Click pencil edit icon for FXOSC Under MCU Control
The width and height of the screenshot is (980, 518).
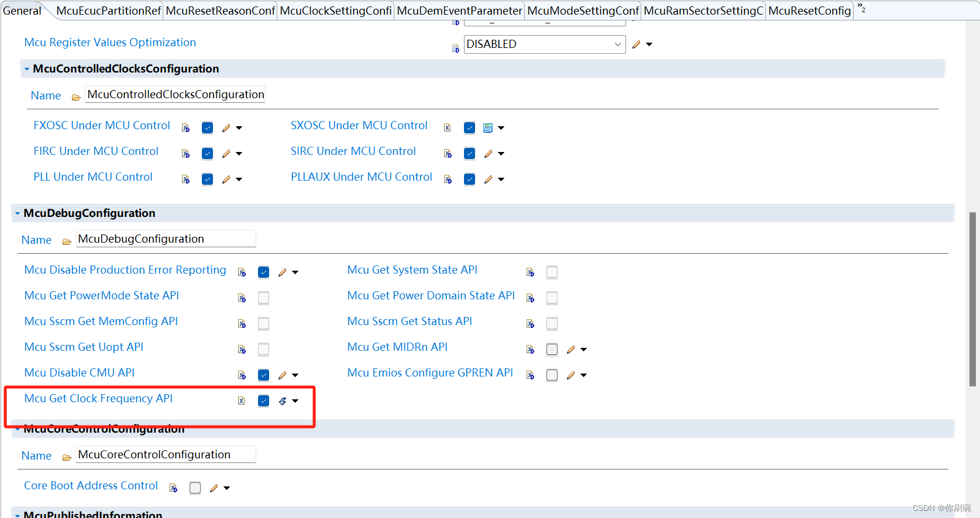[x=226, y=128]
